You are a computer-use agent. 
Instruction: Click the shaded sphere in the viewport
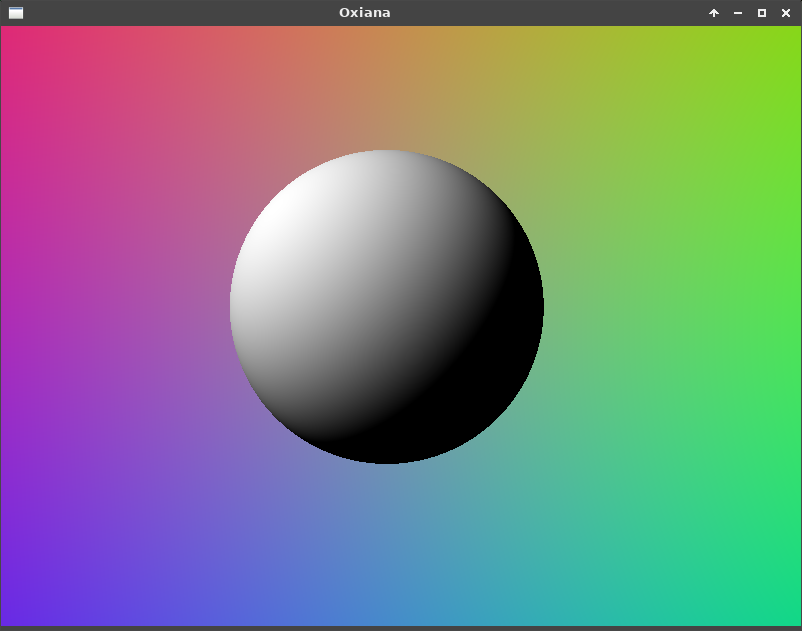tap(387, 307)
